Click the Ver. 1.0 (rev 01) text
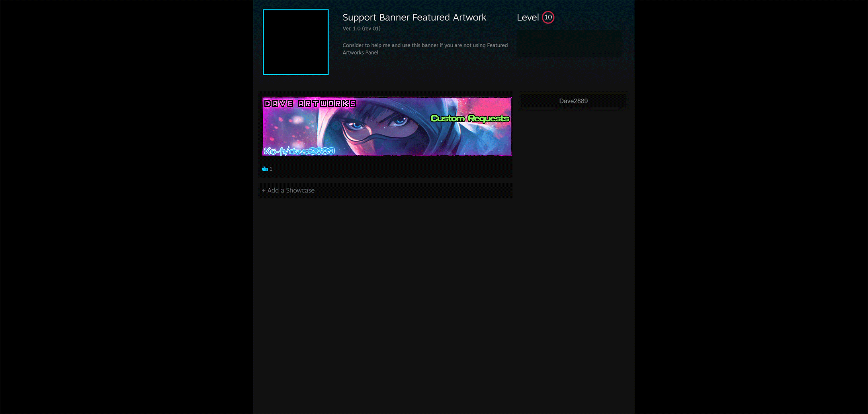The image size is (868, 414). [x=362, y=29]
